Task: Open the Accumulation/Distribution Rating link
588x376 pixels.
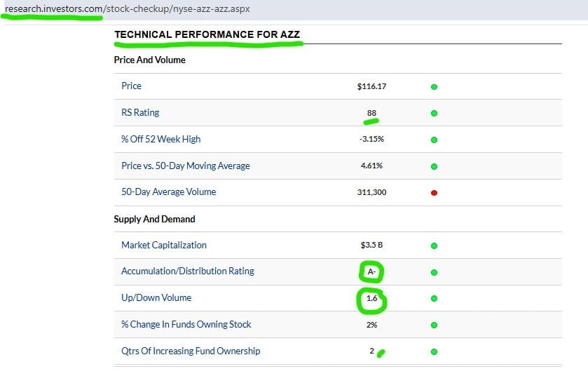Action: (187, 271)
